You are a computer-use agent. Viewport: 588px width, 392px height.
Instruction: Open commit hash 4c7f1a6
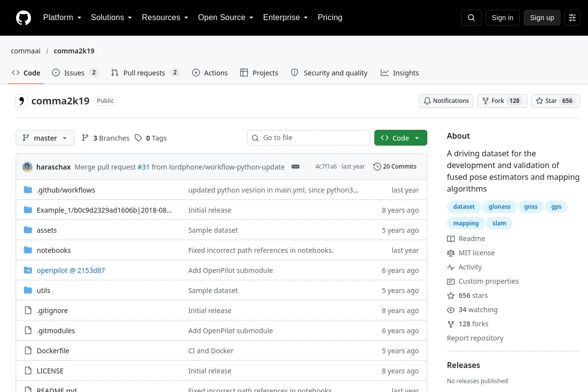[326, 167]
